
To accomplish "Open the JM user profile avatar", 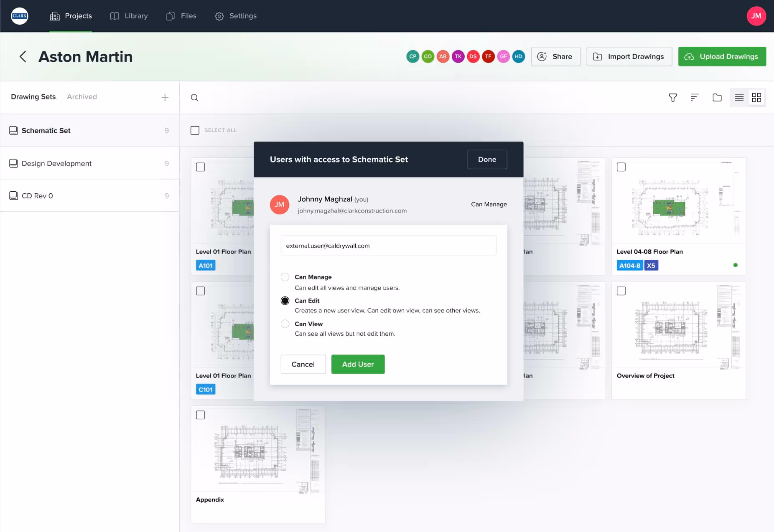I will [x=756, y=16].
